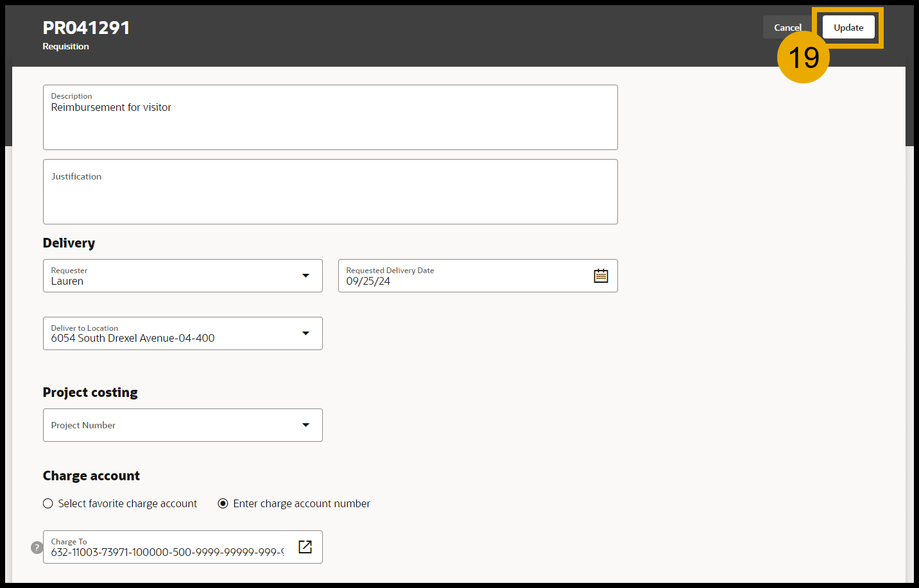Expand the Project Number dropdown
Image resolution: width=919 pixels, height=588 pixels.
[x=305, y=425]
